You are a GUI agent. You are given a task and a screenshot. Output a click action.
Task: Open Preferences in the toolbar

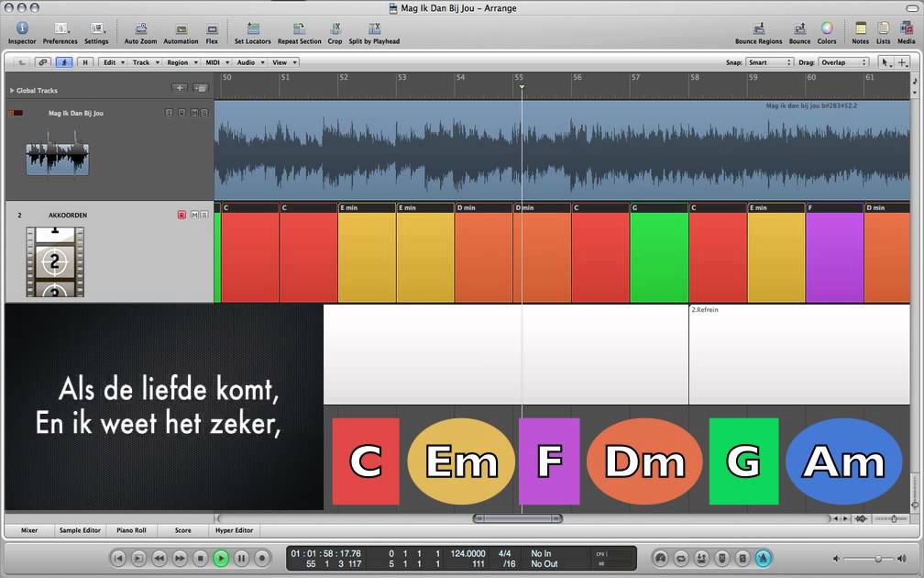click(x=60, y=32)
